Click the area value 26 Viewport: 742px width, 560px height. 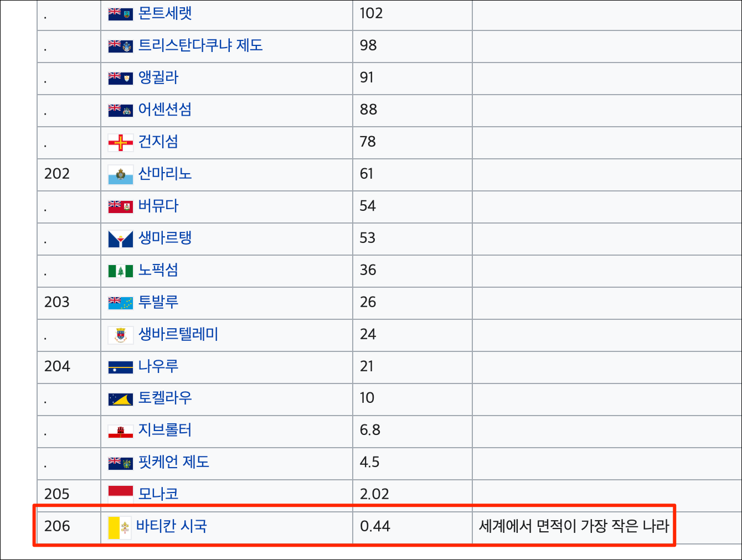(368, 302)
